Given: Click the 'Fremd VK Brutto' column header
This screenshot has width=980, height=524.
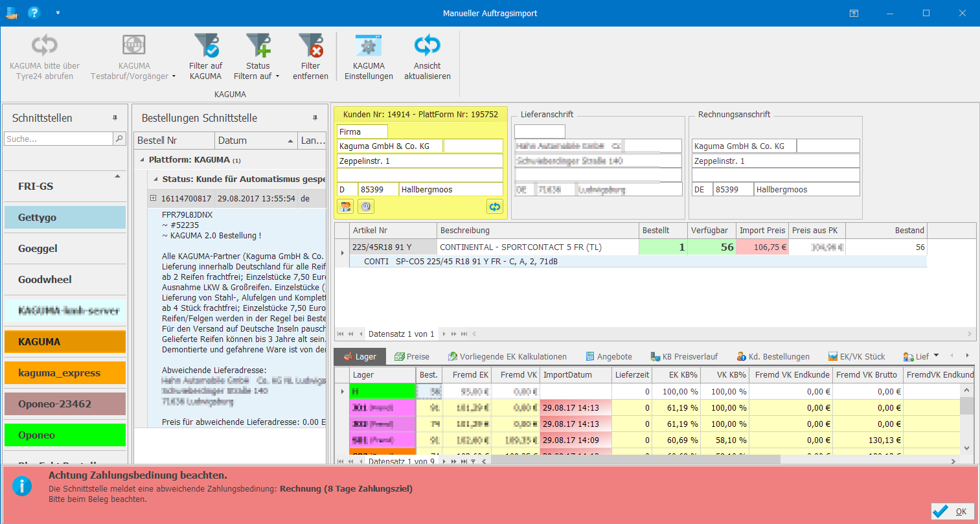Looking at the screenshot, I should tap(867, 375).
